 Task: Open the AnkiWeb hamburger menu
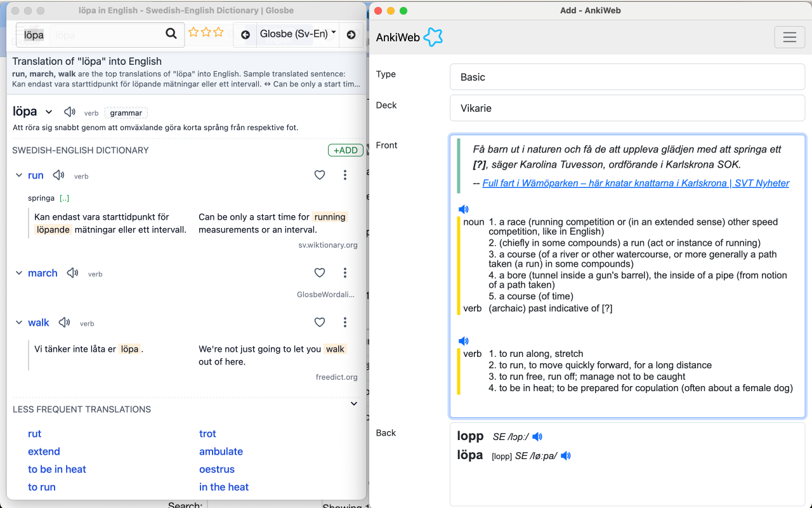tap(790, 37)
